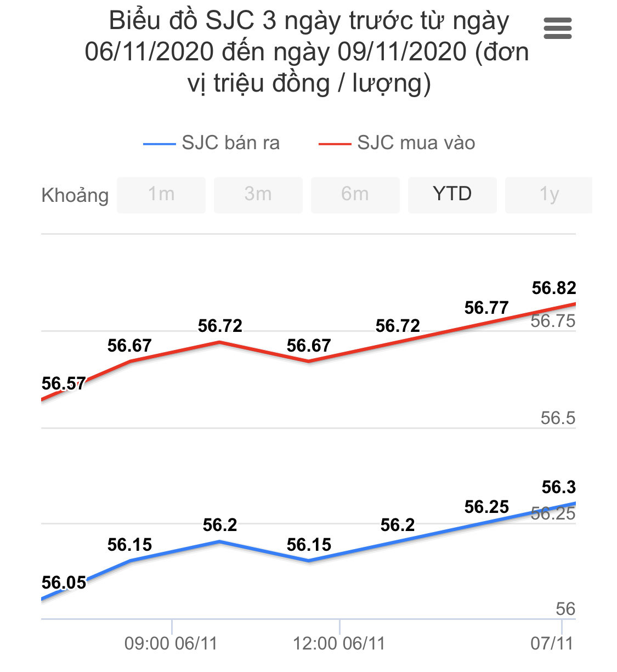Viewport: 617px width, 672px height.
Task: Select the 3m range button
Action: (258, 194)
